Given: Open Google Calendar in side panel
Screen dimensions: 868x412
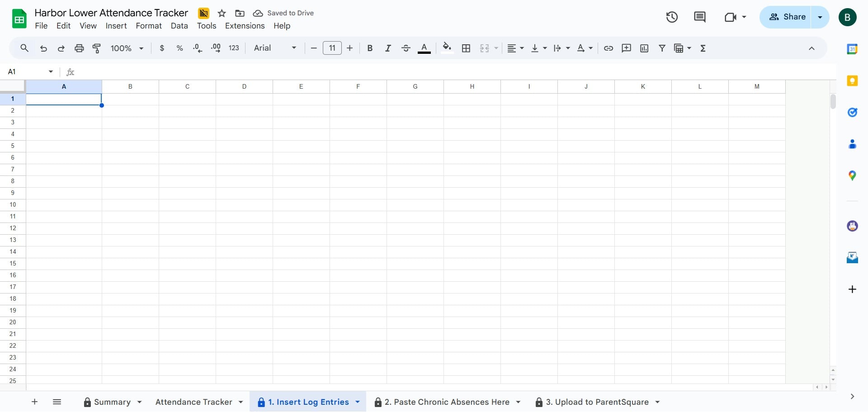Looking at the screenshot, I should (x=852, y=49).
